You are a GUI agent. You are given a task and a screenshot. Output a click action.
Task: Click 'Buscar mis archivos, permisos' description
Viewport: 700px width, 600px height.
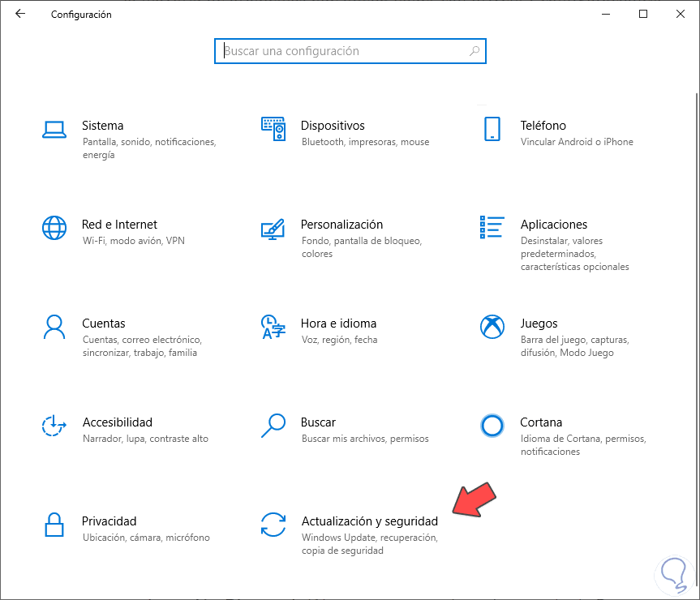(x=365, y=439)
